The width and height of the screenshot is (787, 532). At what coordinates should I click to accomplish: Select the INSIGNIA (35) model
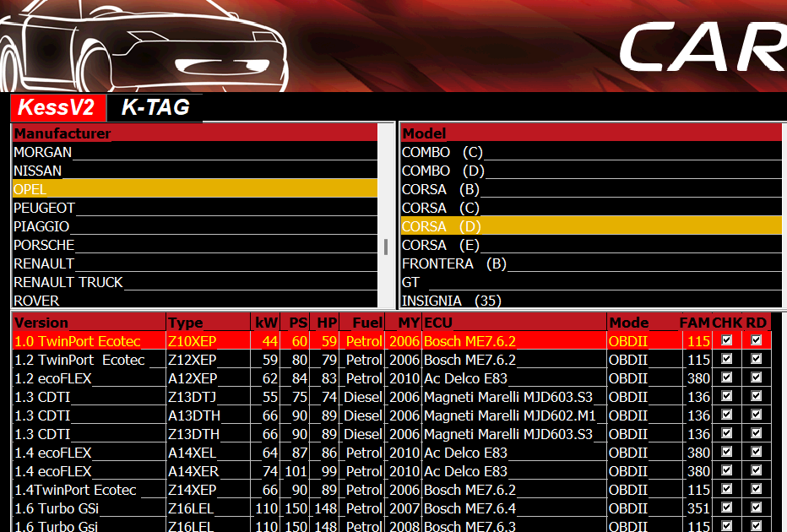click(x=443, y=301)
